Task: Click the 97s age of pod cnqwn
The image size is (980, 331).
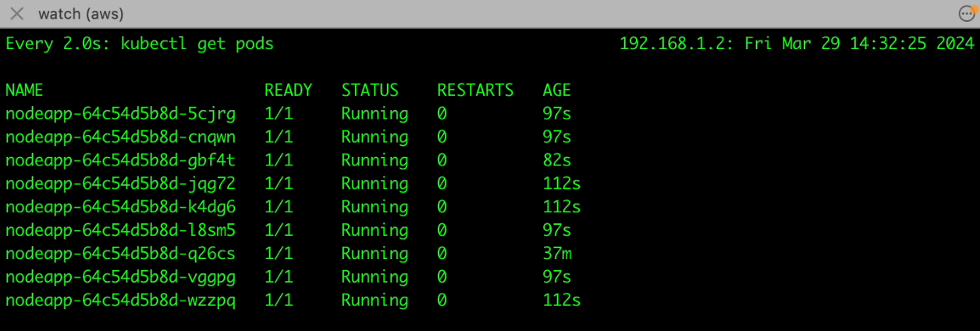Action: pos(557,137)
